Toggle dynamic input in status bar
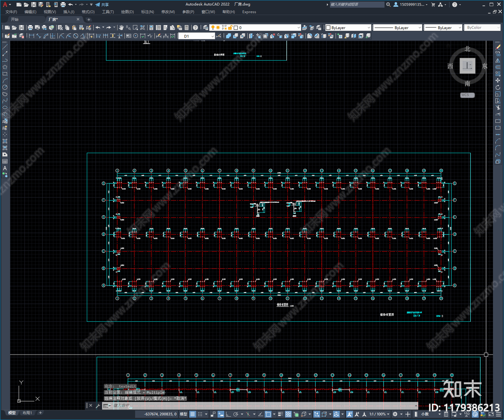This screenshot has width=504, height=420. [221, 414]
